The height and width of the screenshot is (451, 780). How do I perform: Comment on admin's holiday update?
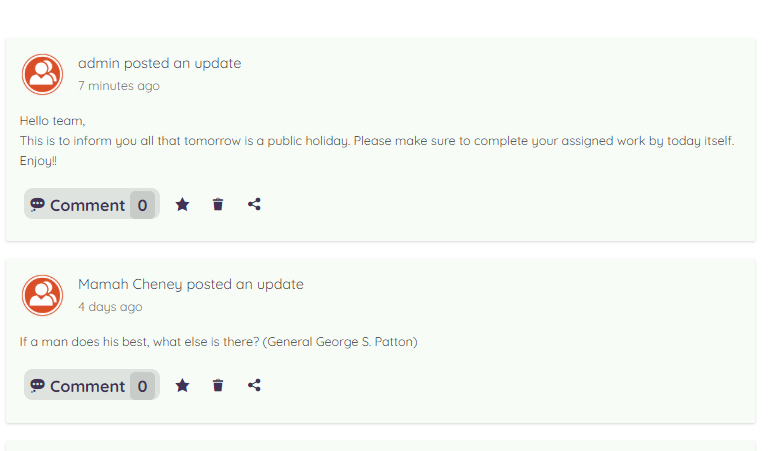coord(92,204)
